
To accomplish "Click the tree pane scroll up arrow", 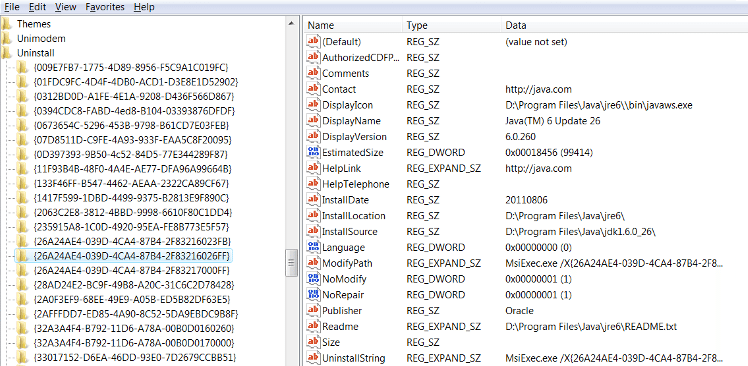I will [291, 22].
